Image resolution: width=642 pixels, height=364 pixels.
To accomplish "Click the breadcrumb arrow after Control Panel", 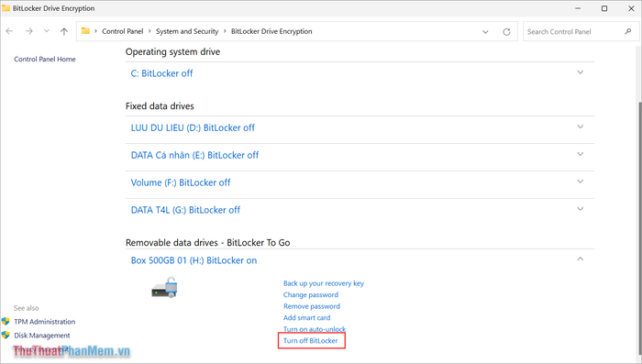I will pos(149,31).
